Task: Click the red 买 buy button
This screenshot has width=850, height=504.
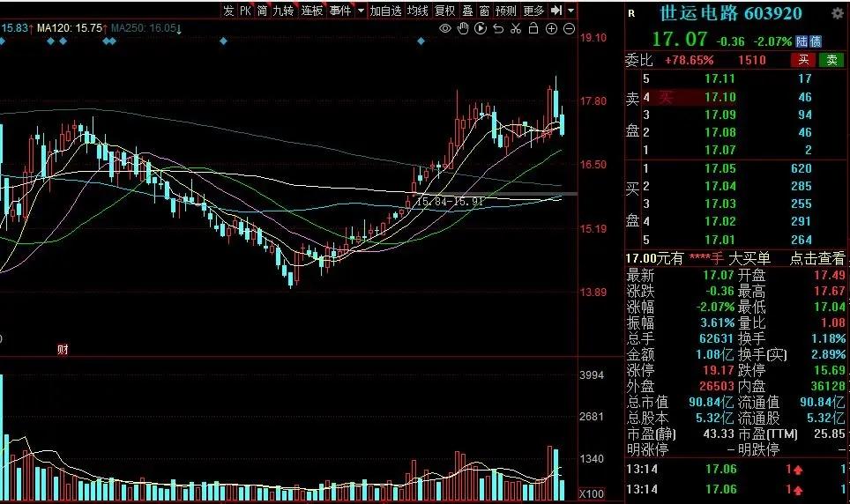Action: coord(803,60)
